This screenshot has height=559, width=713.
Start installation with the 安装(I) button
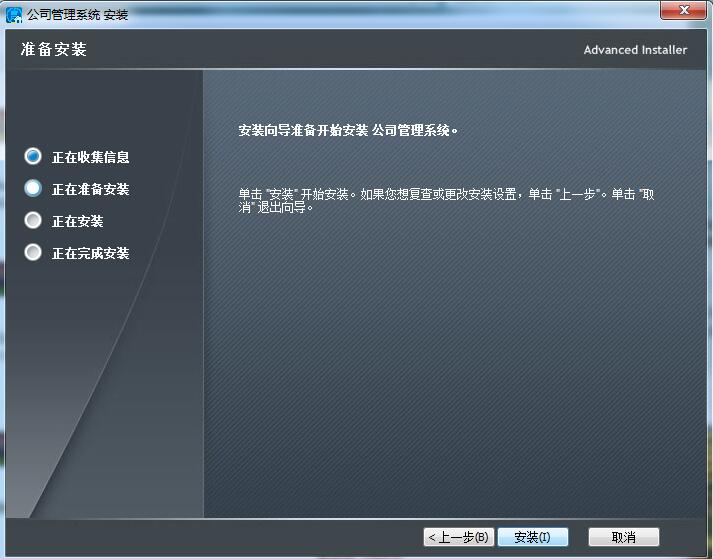point(532,537)
